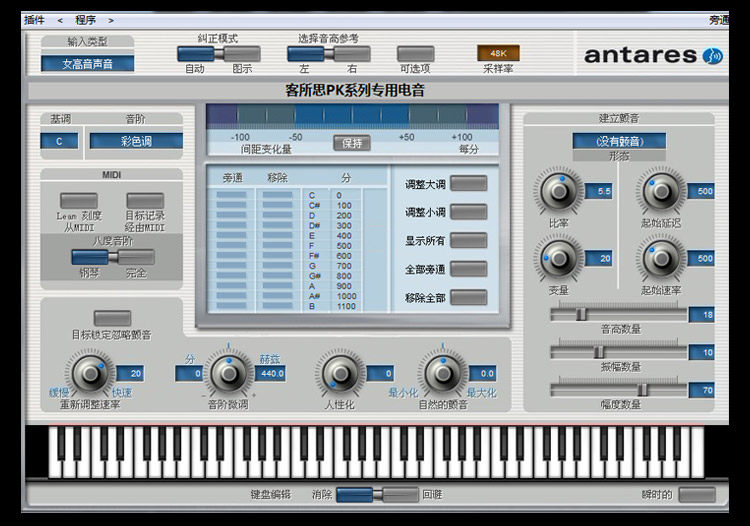Click the 调整小调 button
The image size is (750, 526).
pos(469,212)
